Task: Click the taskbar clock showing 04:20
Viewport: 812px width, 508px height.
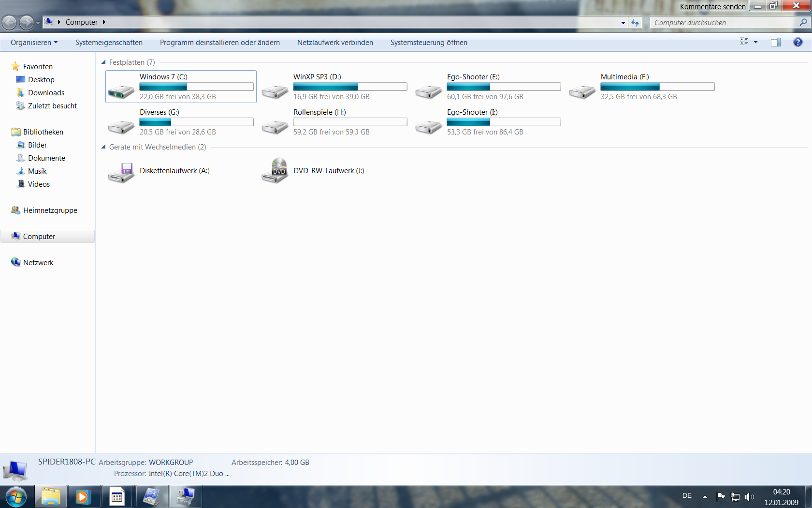Action: pyautogui.click(x=782, y=492)
